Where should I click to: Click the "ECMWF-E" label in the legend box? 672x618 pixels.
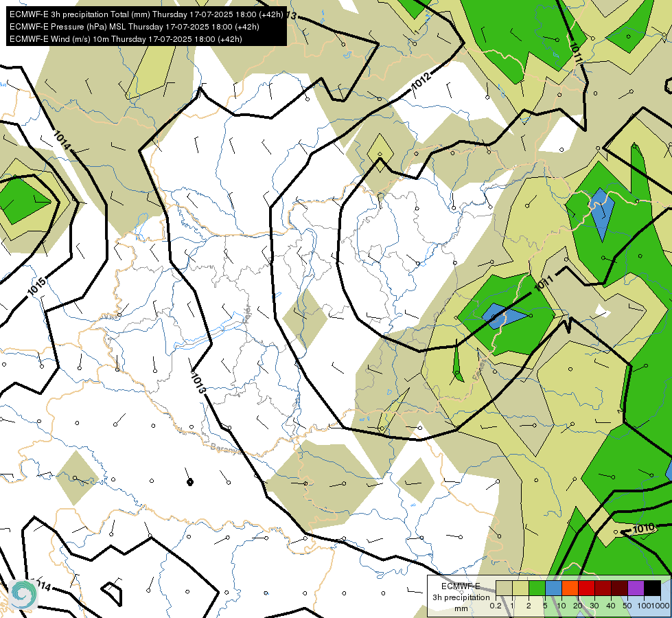(461, 586)
